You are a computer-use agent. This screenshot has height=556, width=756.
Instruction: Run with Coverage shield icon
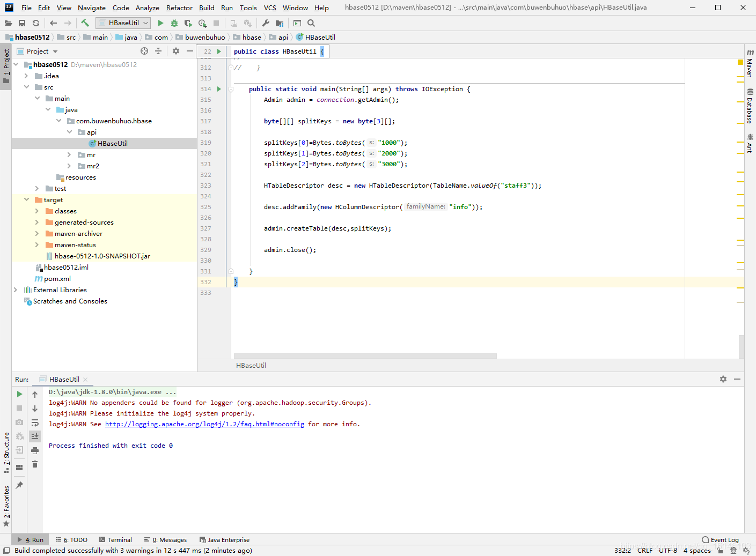click(188, 23)
